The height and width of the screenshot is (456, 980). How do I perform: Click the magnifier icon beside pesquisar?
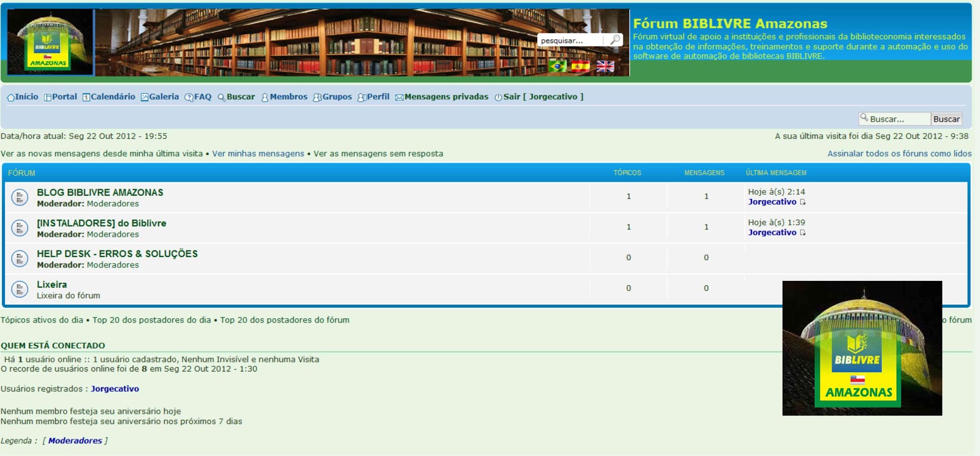[615, 40]
